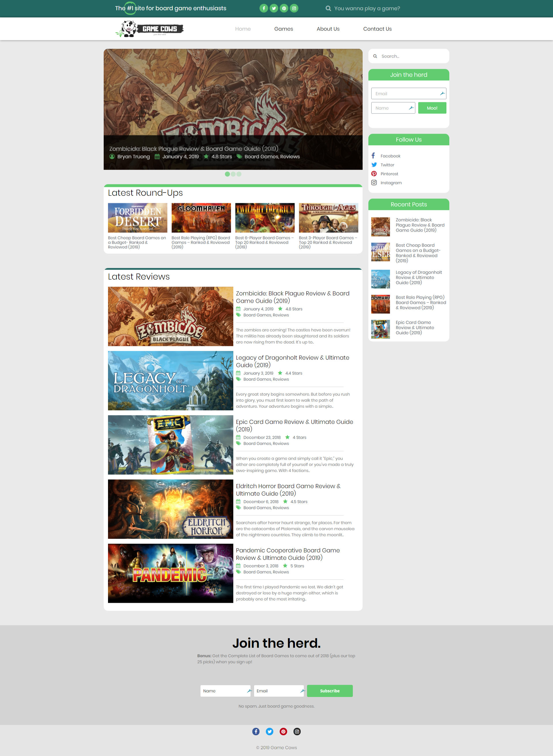Click calendar icon beside January 3, 2019

238,373
